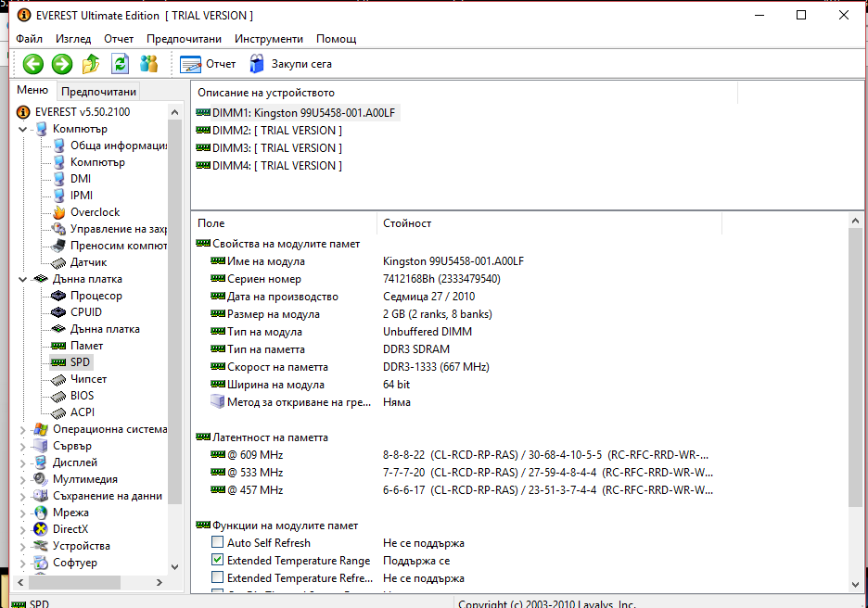Open the Датчик sensor icon item
The image size is (868, 608).
pos(58,263)
